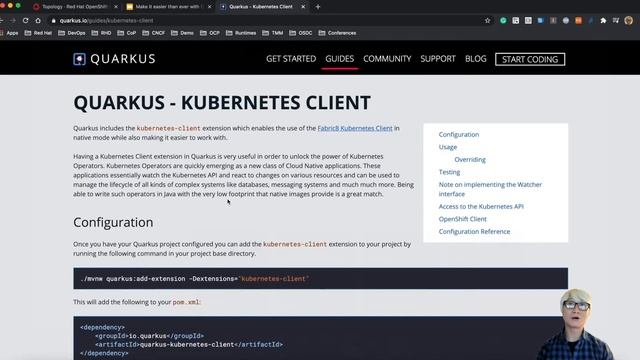640x360 pixels.
Task: Open the Red Hat bookmark folder
Action: coord(38,33)
